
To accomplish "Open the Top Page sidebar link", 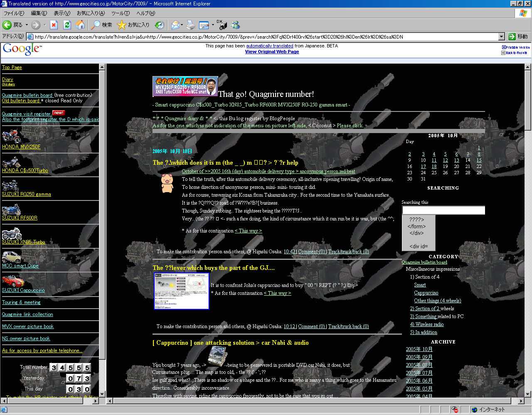I will tap(12, 67).
